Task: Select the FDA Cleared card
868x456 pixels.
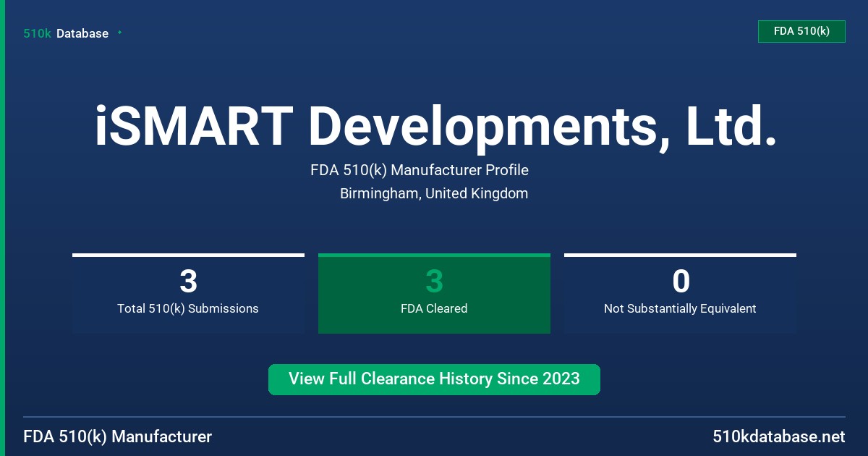Action: [x=434, y=294]
